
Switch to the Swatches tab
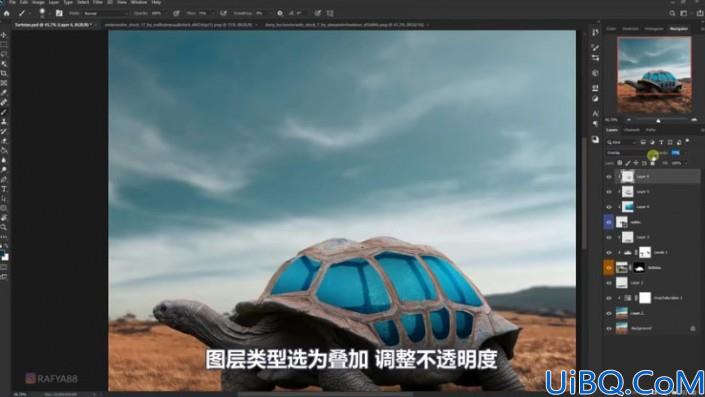pyautogui.click(x=630, y=29)
